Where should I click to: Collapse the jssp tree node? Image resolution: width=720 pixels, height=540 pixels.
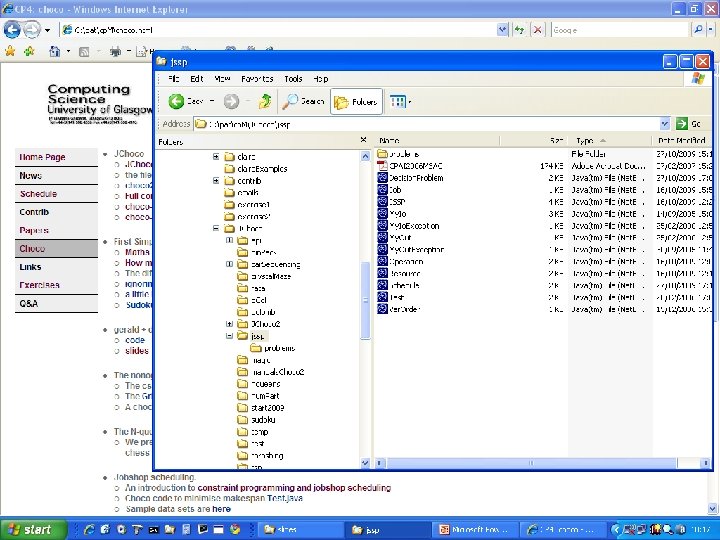(229, 336)
